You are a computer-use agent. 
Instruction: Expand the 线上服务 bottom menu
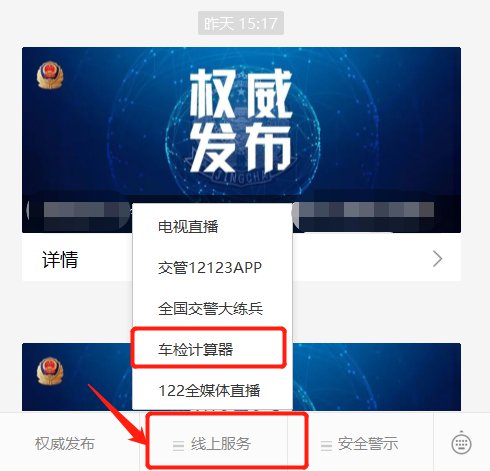click(x=213, y=442)
